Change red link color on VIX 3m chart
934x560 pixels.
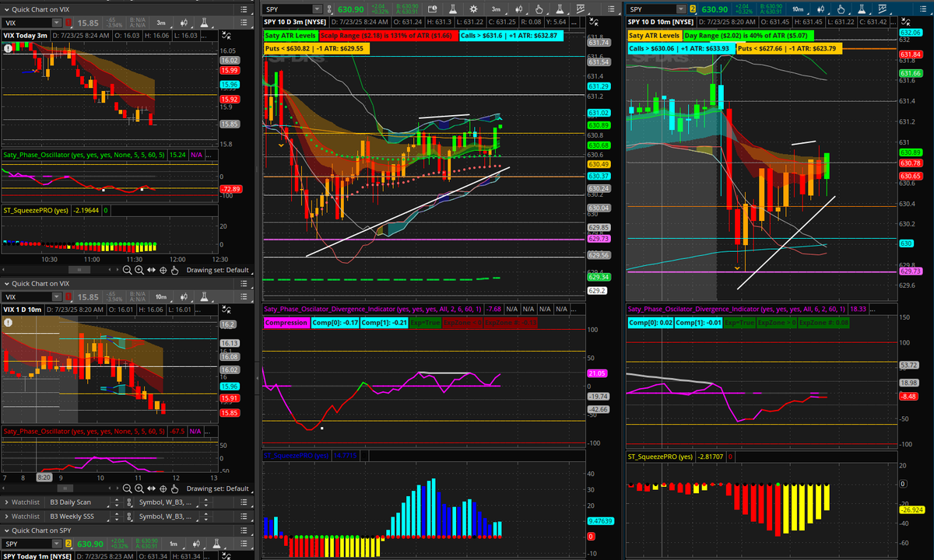point(68,23)
